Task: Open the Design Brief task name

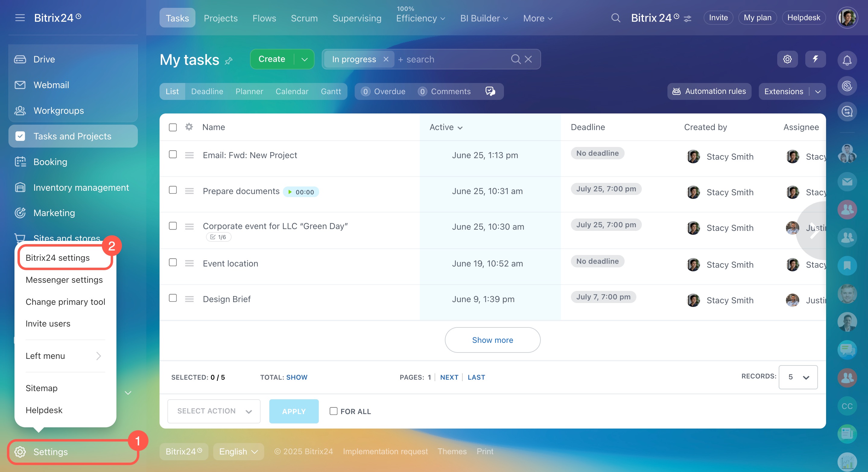Action: [227, 299]
